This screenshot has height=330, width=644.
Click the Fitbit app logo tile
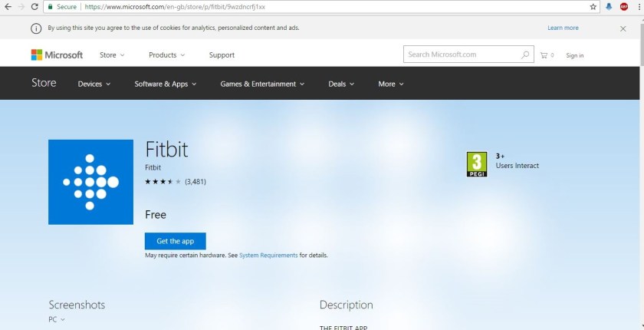[x=90, y=182]
